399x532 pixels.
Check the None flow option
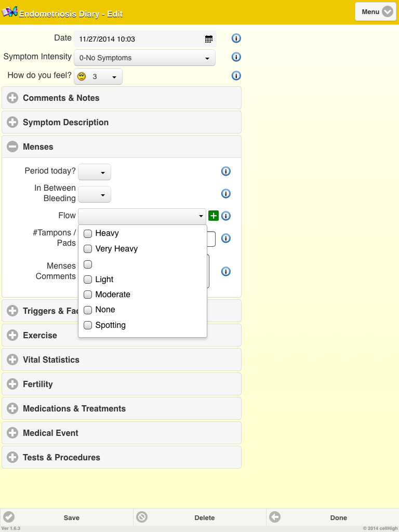pos(88,310)
